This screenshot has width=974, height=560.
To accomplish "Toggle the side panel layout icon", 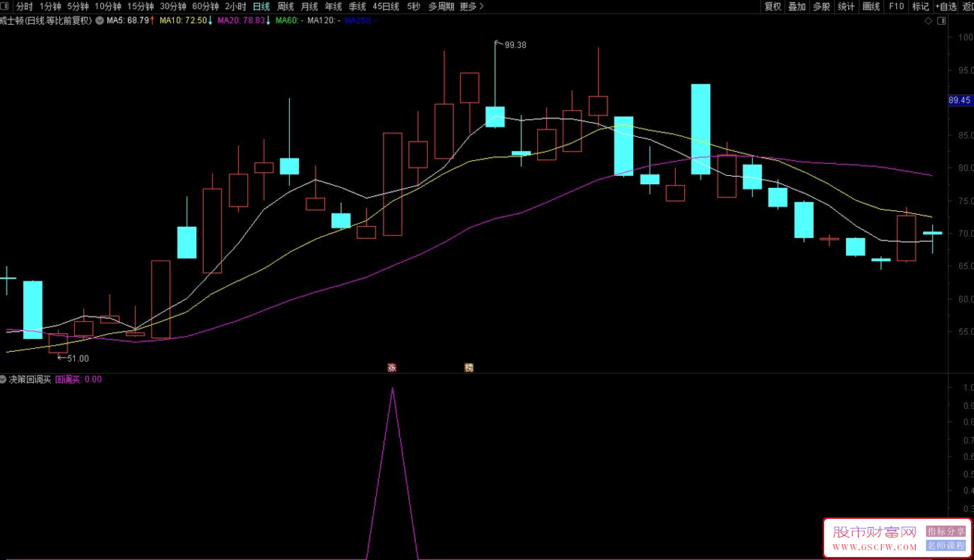I will click(x=941, y=21).
